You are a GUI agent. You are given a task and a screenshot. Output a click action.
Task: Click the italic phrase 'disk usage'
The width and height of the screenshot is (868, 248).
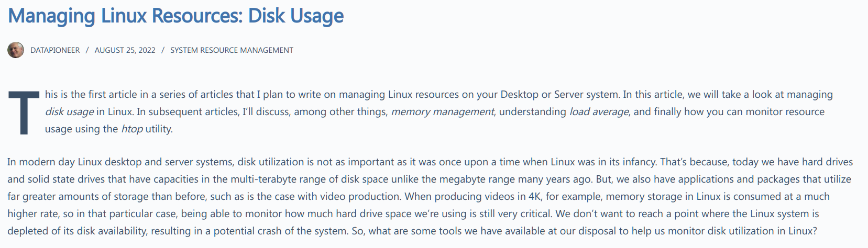point(69,111)
